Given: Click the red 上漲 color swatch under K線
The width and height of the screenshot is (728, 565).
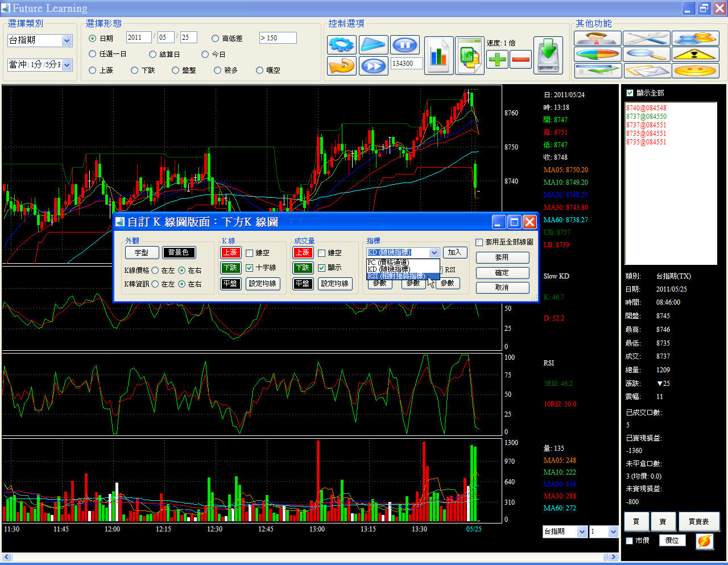Looking at the screenshot, I should [230, 252].
